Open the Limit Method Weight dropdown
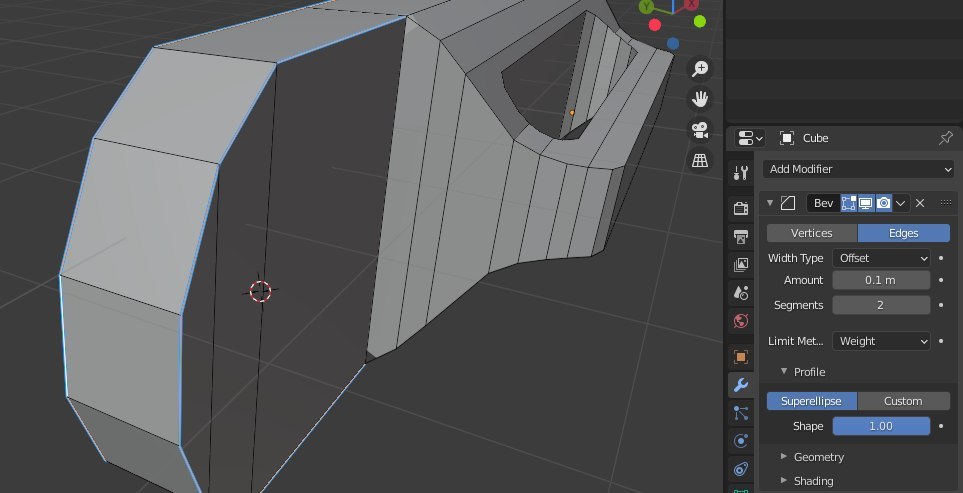Image resolution: width=963 pixels, height=493 pixels. tap(881, 341)
